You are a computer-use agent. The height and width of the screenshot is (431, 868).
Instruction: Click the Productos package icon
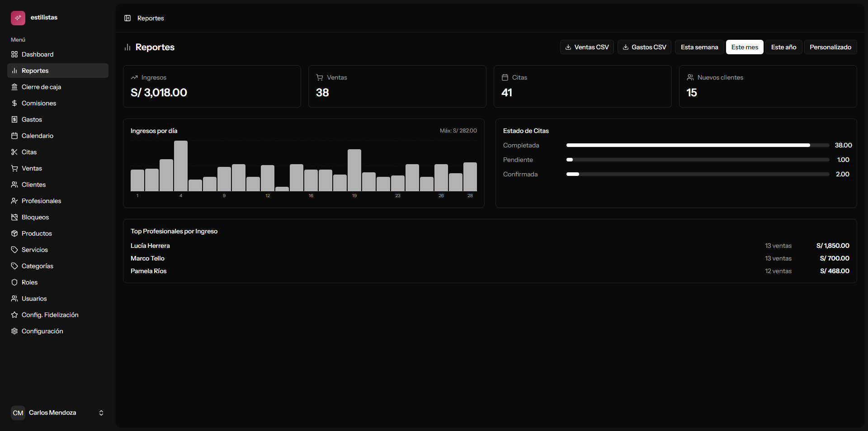(x=14, y=233)
